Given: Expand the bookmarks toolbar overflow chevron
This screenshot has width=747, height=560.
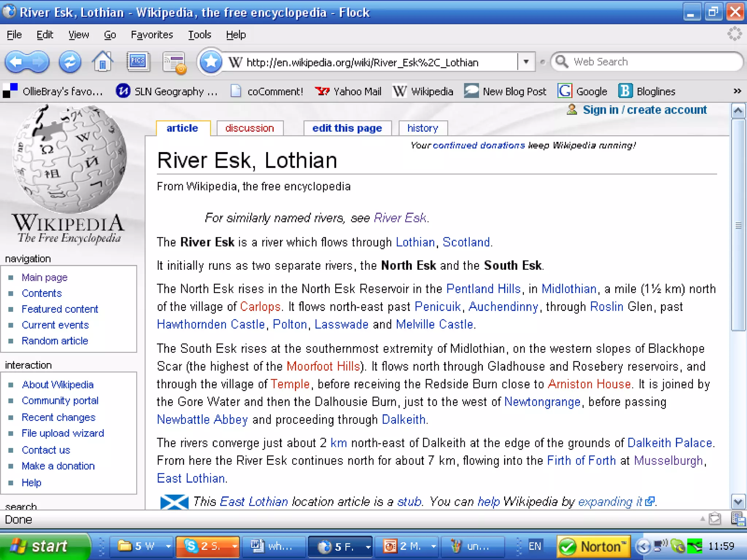Looking at the screenshot, I should click(737, 91).
